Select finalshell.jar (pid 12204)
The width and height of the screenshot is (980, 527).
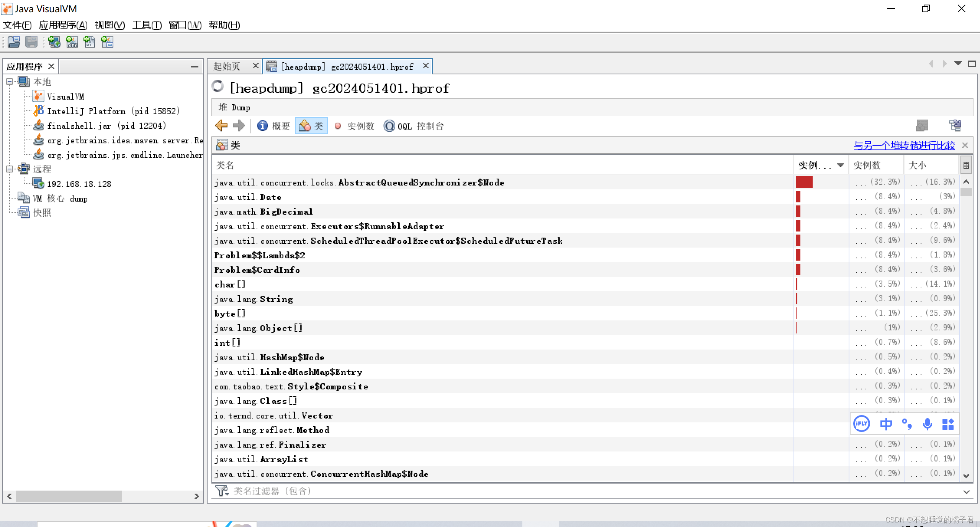[x=100, y=125]
